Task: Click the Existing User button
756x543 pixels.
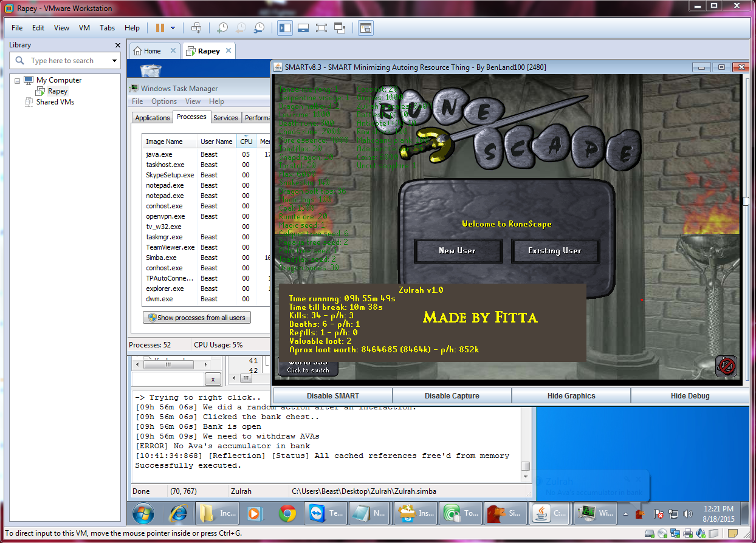Action: (555, 250)
